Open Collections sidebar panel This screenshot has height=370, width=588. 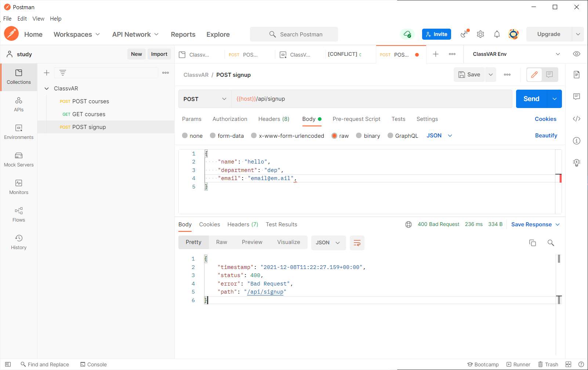point(19,77)
